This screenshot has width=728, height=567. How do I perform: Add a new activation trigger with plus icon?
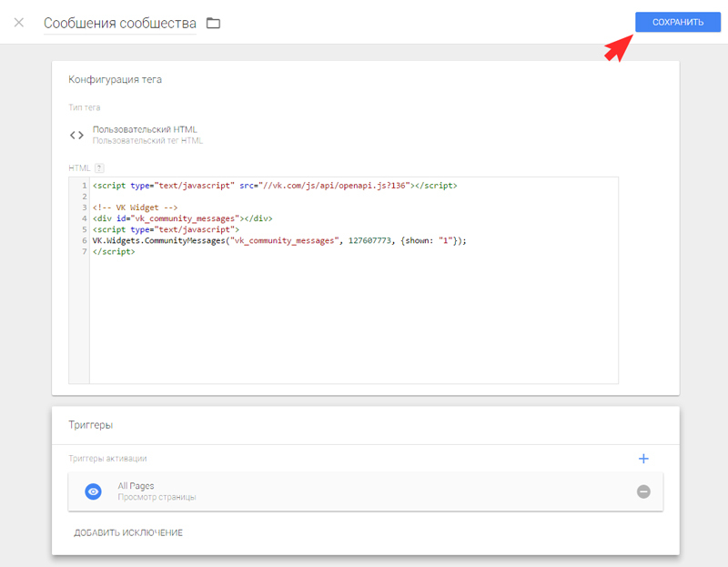click(643, 459)
